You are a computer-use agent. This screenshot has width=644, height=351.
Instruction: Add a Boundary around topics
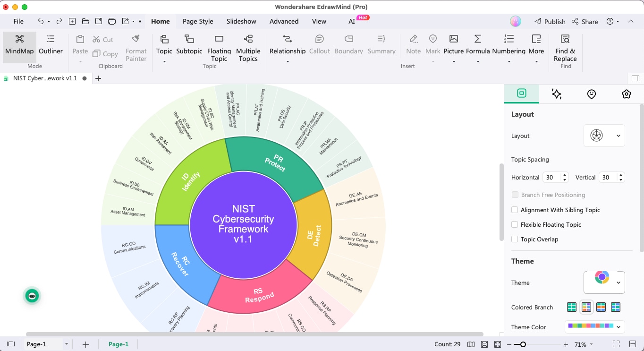(x=349, y=45)
